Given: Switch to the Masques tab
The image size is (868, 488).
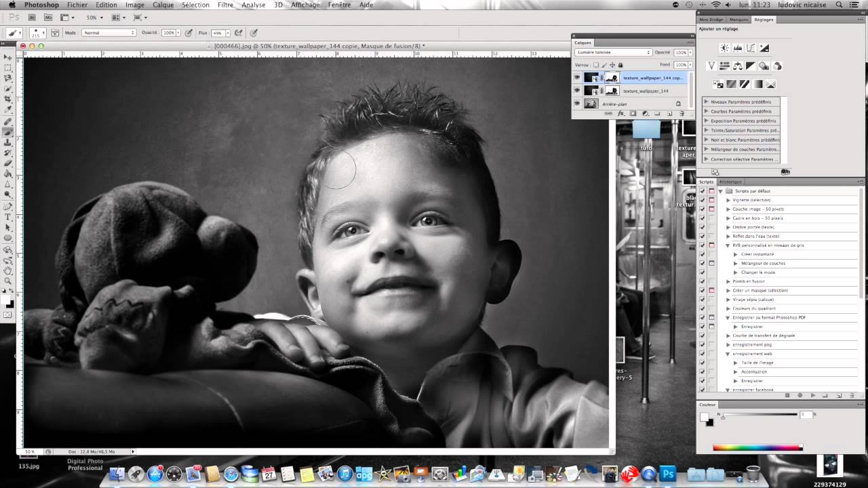Looking at the screenshot, I should click(x=738, y=20).
